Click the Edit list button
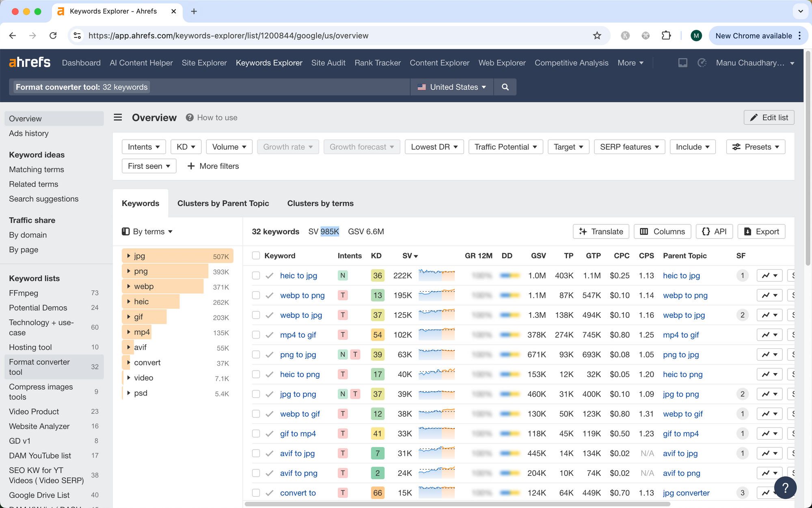812x508 pixels. (x=769, y=117)
